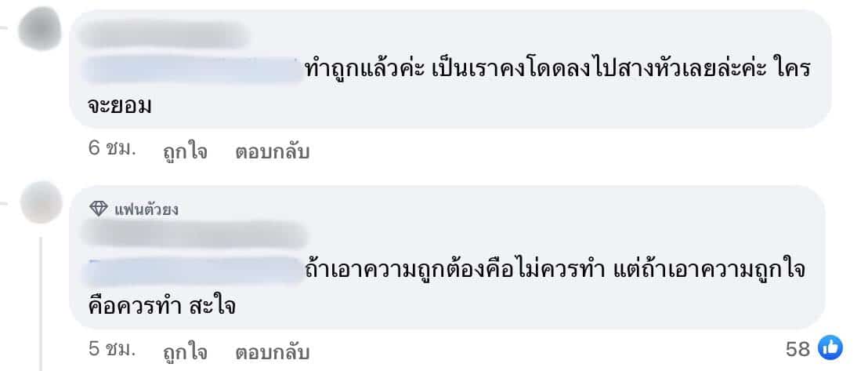Click ตอบกลับ under the 6 ชม. comment
The height and width of the screenshot is (371, 868).
(x=273, y=151)
